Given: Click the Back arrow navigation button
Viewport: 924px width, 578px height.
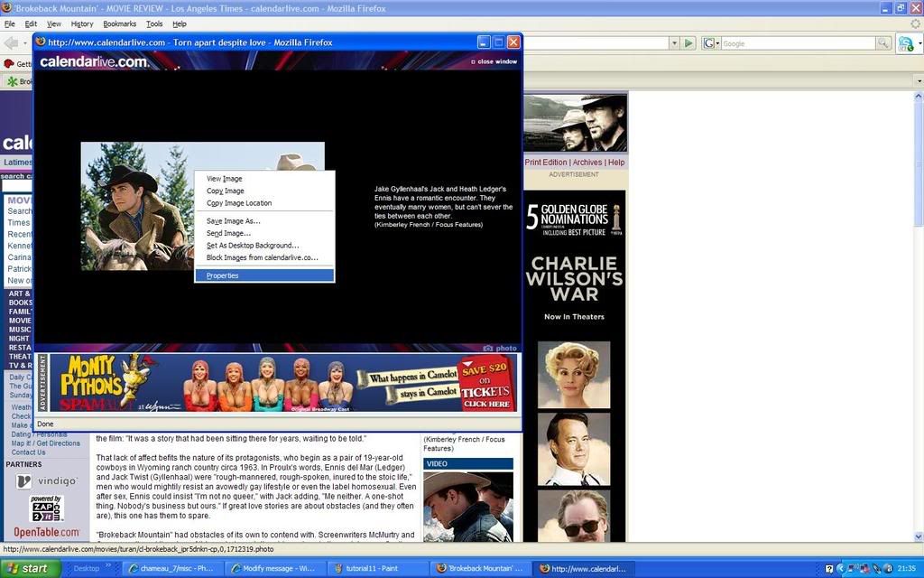Looking at the screenshot, I should click(x=11, y=43).
